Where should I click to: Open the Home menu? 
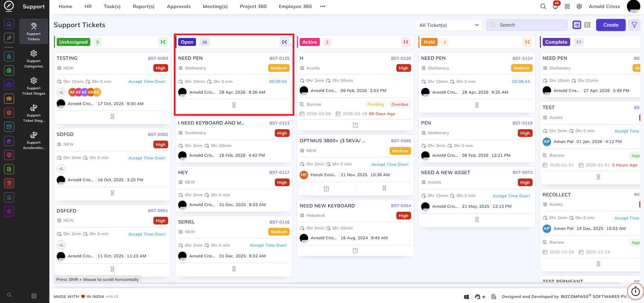coord(65,6)
